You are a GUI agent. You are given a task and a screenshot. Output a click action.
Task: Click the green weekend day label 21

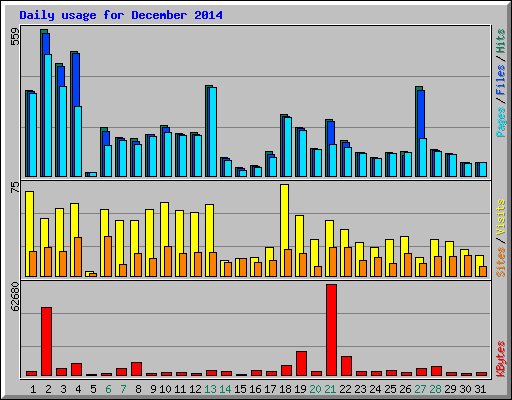(x=330, y=389)
